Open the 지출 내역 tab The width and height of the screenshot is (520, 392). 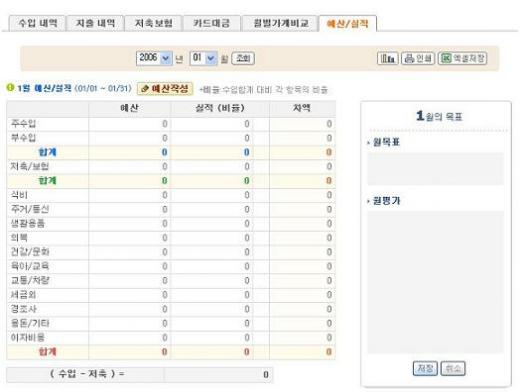(x=95, y=23)
